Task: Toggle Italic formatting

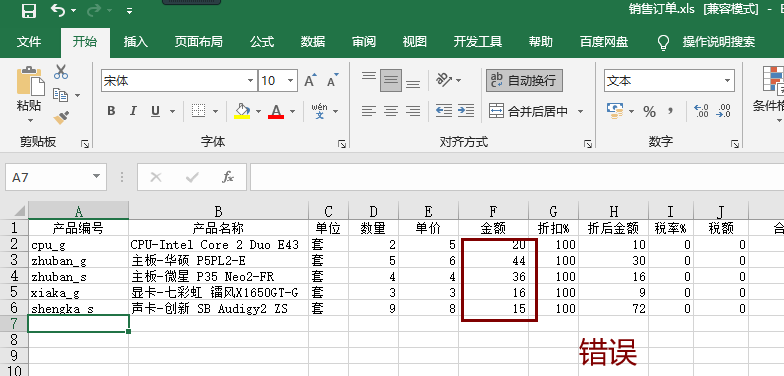Action: click(133, 111)
